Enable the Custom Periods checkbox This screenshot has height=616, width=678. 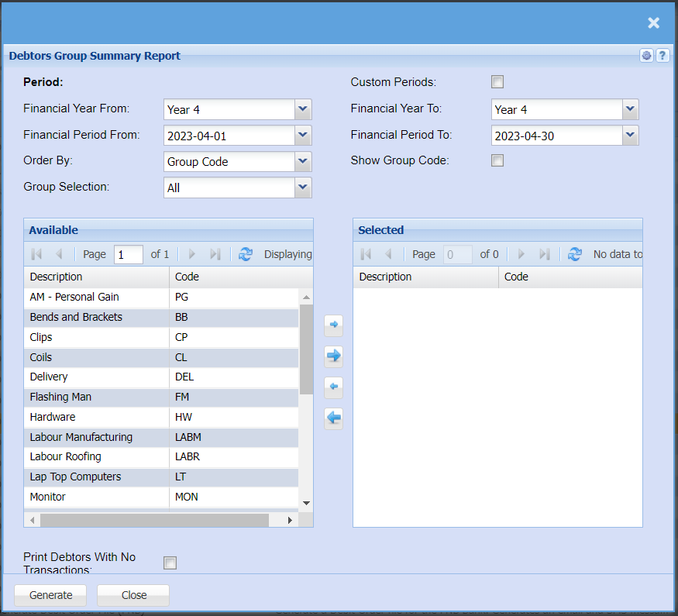497,82
